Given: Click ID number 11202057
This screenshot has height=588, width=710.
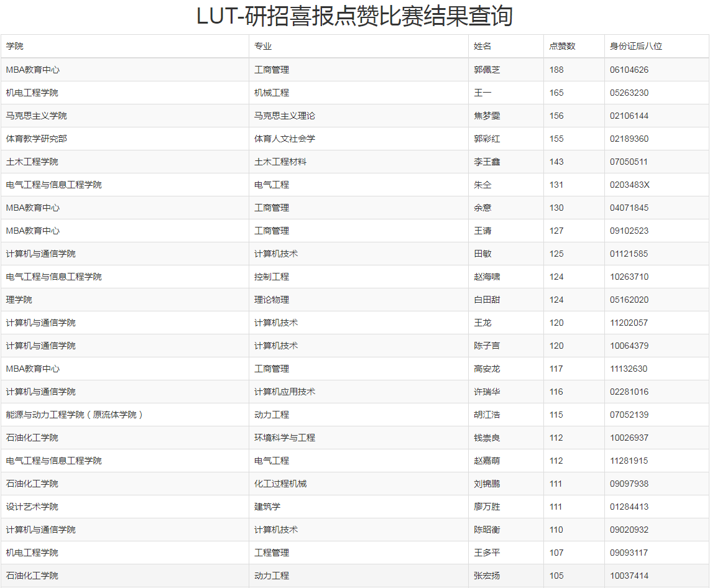Looking at the screenshot, I should point(629,324).
